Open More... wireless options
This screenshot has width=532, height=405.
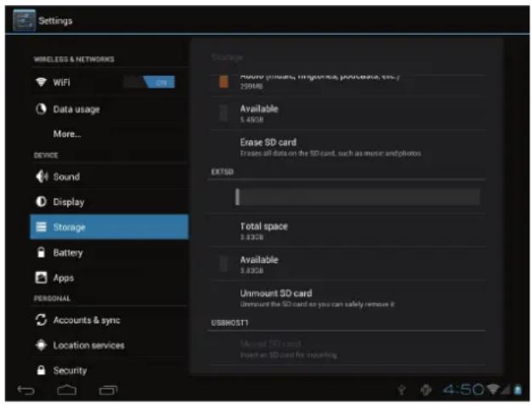109,134
